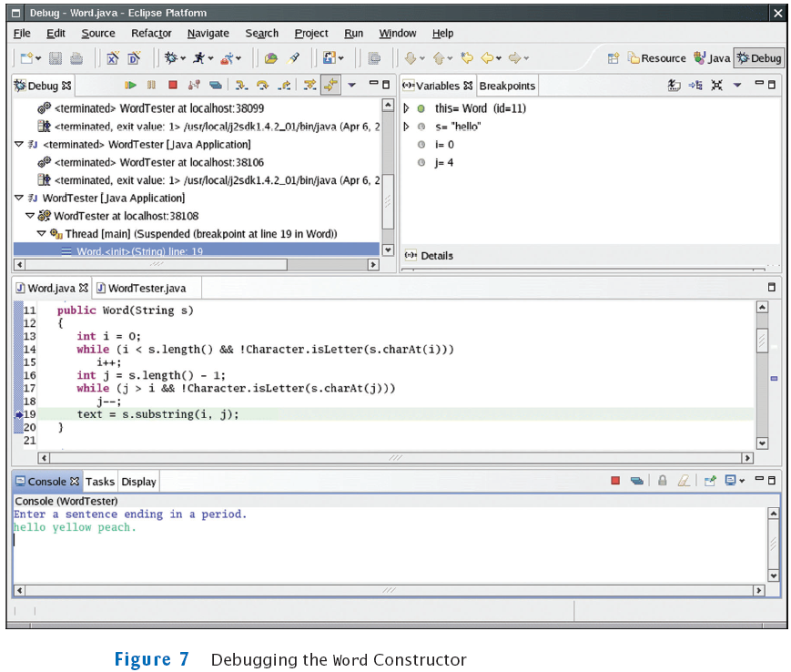Image resolution: width=791 pixels, height=672 pixels.
Task: Toggle Scroll Lock in Console toolbar
Action: [x=663, y=481]
